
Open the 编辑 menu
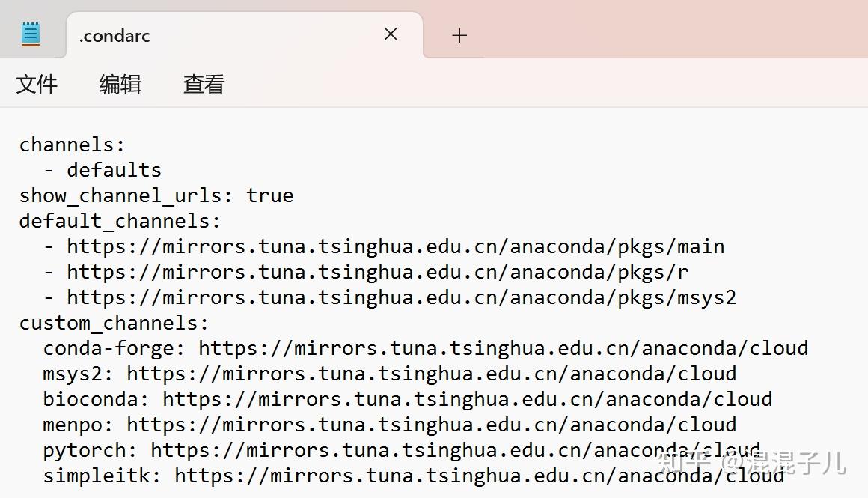click(x=120, y=84)
